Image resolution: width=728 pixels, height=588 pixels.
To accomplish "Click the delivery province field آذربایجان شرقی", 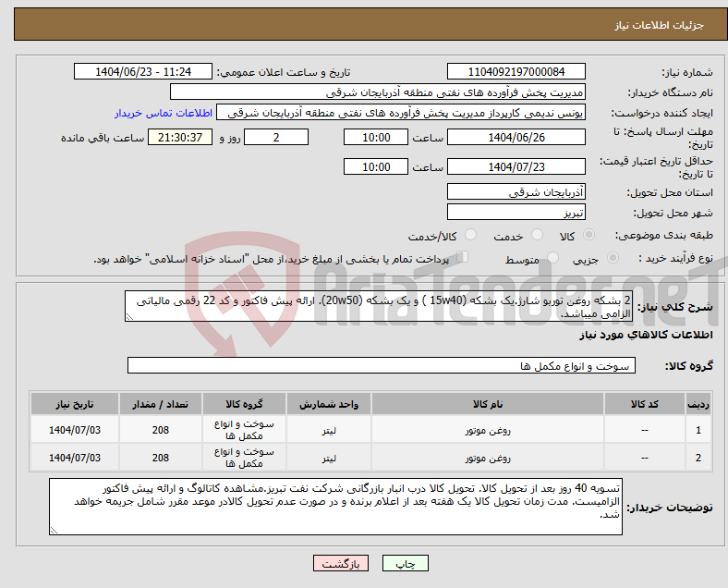I will pyautogui.click(x=516, y=191).
